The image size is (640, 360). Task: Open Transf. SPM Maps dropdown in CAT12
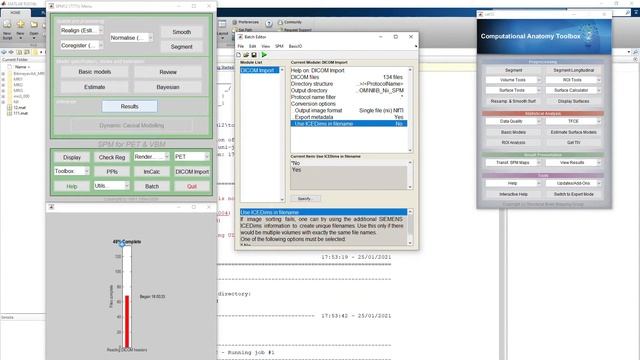(513, 162)
